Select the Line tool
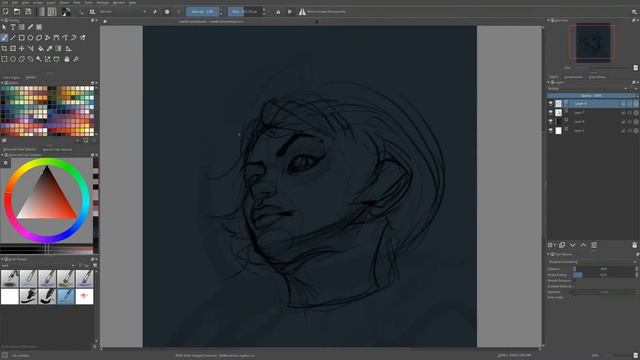This screenshot has height=360, width=640. click(13, 38)
